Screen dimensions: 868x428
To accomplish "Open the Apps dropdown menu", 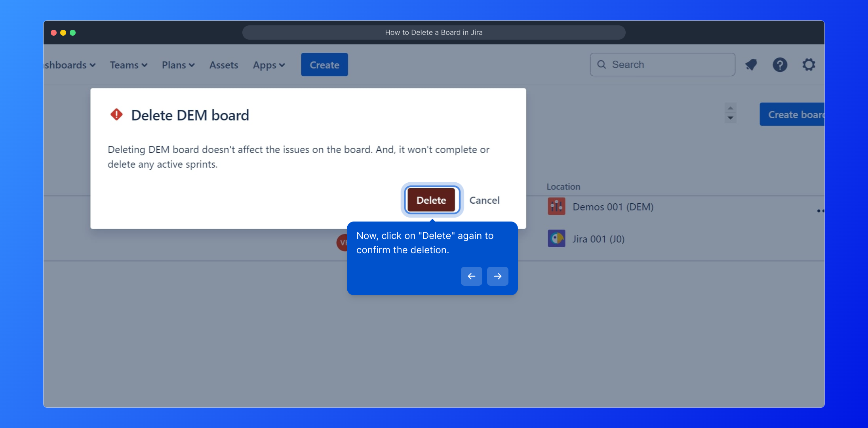I will click(x=269, y=65).
